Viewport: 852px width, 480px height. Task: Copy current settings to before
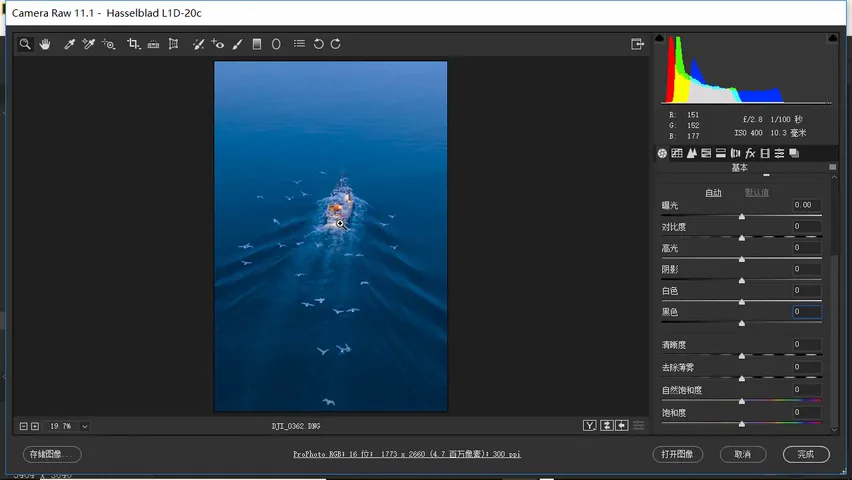622,426
